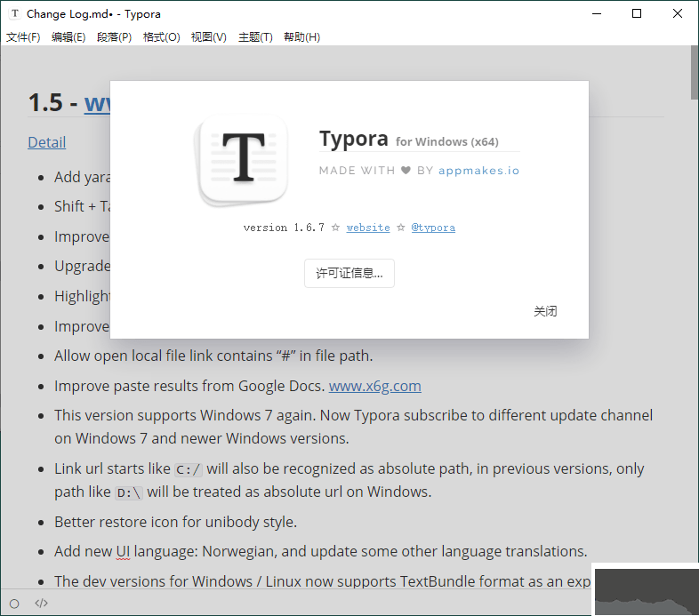Click the vertical scrollbar thumb
The height and width of the screenshot is (616, 699).
694,71
